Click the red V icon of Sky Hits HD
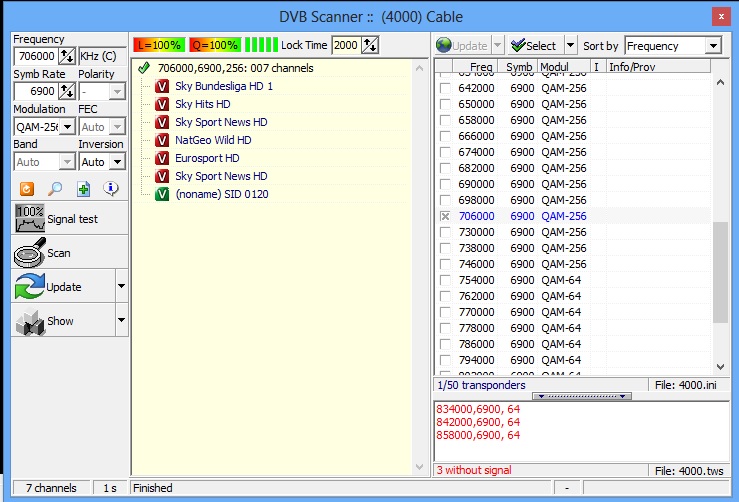Viewport: 739px width, 502px height. point(162,104)
